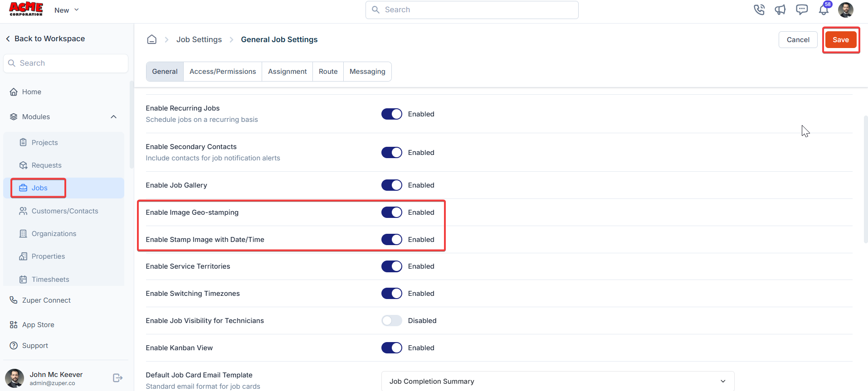Open notifications bell with 58 badge
Screen dimensions: 868x391
coord(824,9)
